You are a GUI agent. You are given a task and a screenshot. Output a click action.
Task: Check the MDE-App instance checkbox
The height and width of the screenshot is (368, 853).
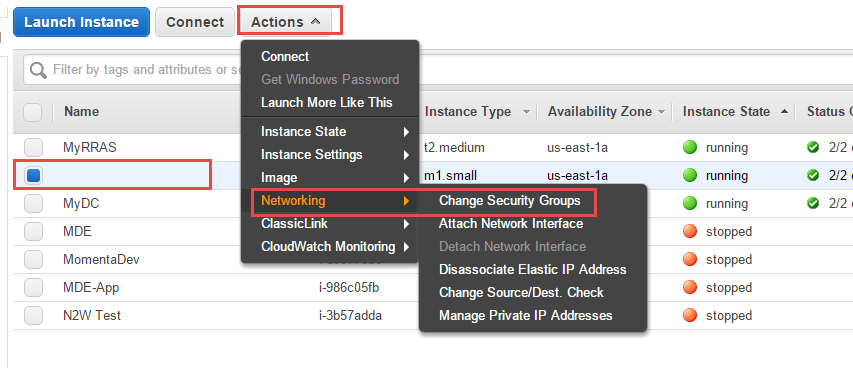[x=33, y=287]
